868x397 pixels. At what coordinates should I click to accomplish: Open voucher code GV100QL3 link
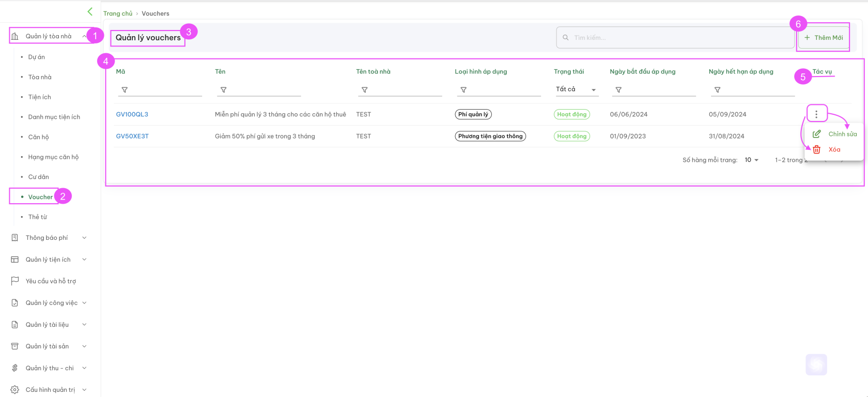(x=132, y=114)
